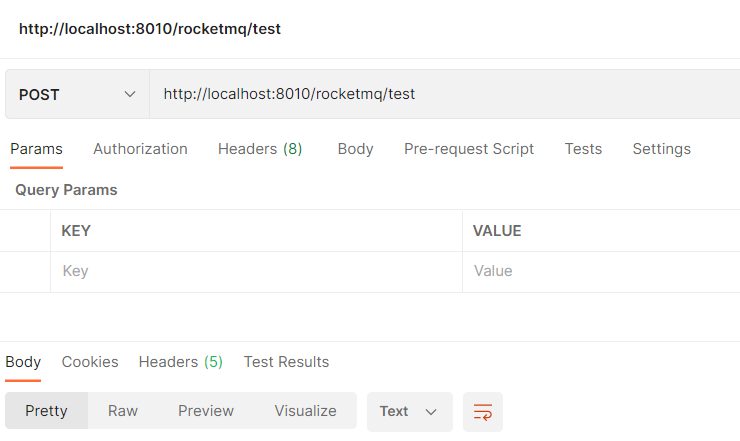The image size is (740, 441).
Task: Click the query param Key field
Action: tap(256, 271)
